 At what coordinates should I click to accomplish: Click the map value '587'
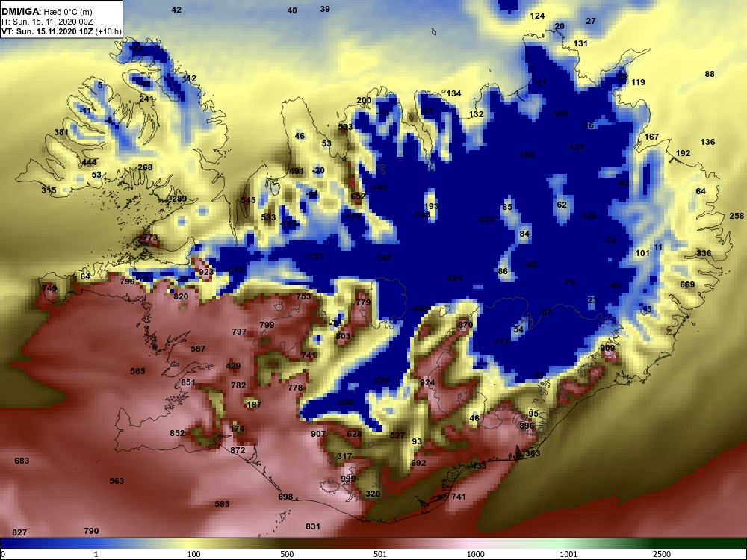(x=198, y=349)
